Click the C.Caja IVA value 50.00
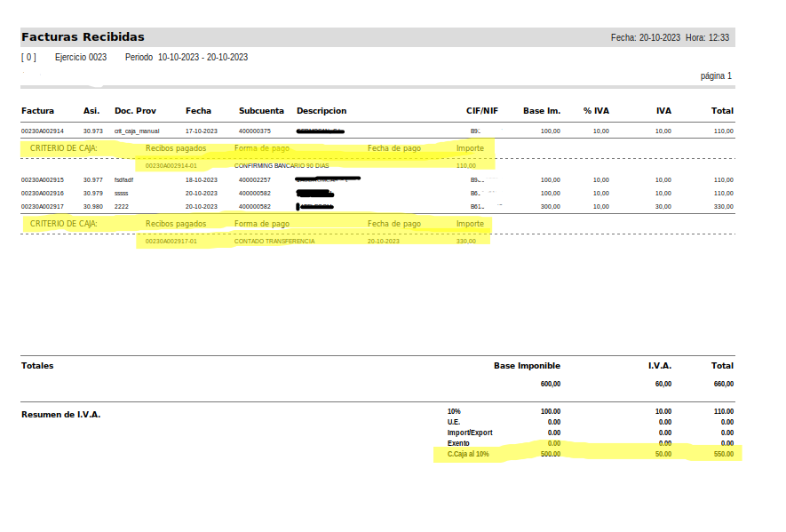786x532 pixels. pyautogui.click(x=663, y=454)
